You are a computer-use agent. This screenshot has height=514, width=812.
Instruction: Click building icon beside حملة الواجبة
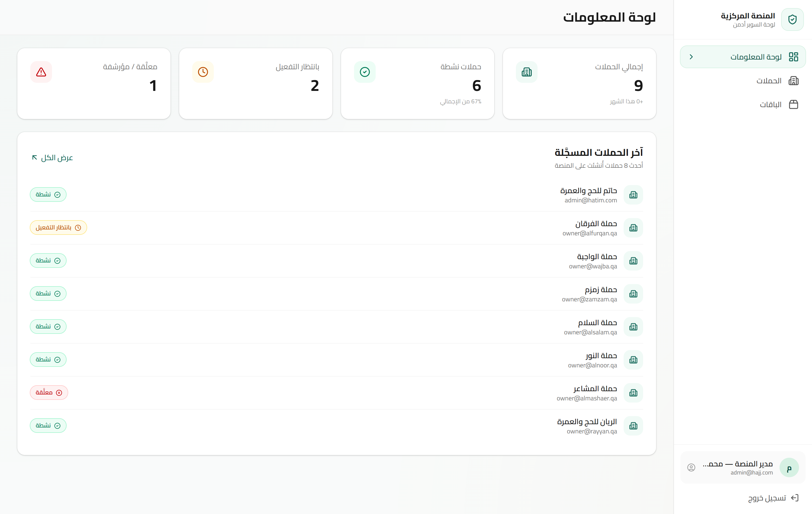pyautogui.click(x=633, y=261)
